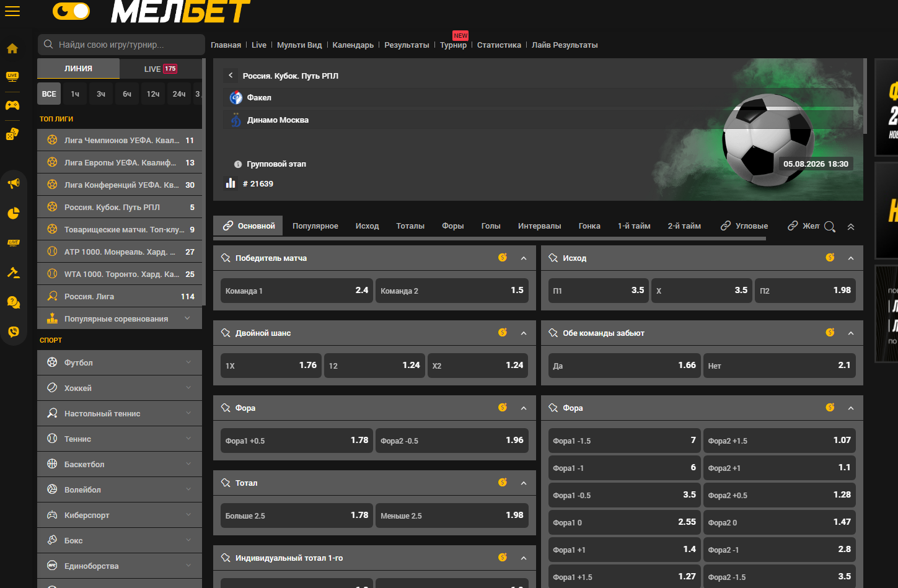Screen dimensions: 898x588
Task: Click the coin icon on Двойной шанс
Action: click(x=503, y=332)
